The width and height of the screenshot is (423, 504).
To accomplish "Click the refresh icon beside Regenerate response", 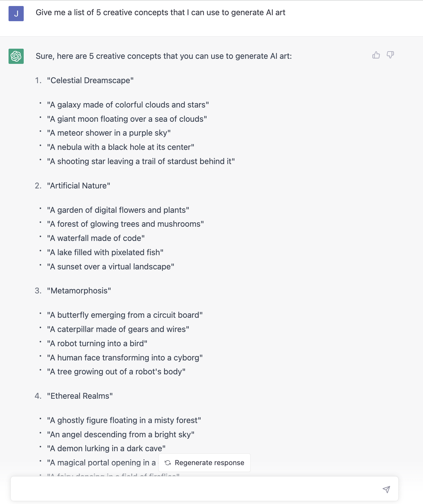I will pos(168,463).
